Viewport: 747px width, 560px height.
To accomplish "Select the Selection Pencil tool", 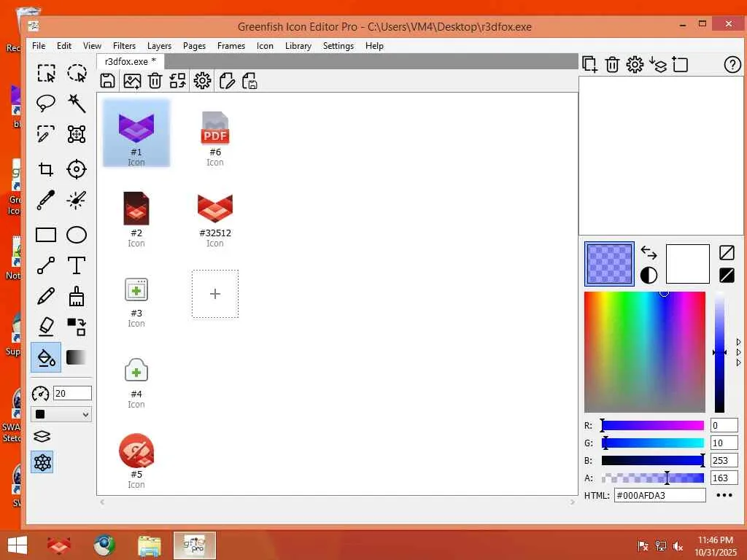I will (46, 134).
